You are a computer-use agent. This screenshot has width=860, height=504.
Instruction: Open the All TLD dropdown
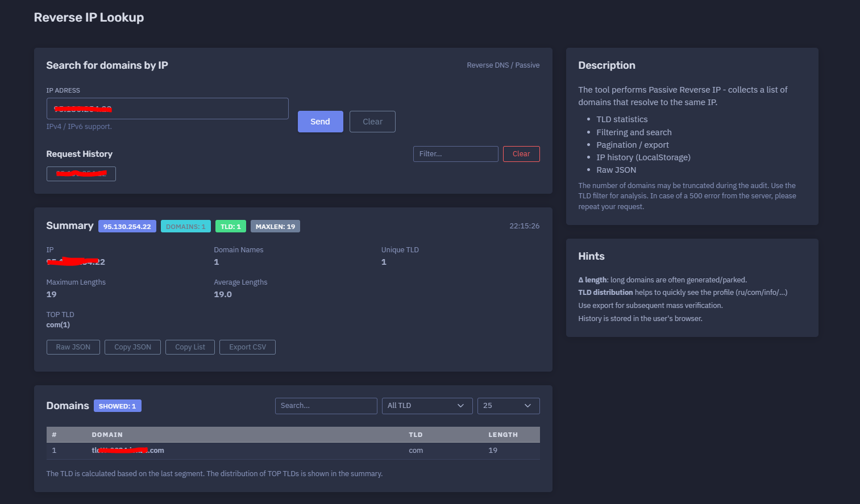pyautogui.click(x=427, y=406)
